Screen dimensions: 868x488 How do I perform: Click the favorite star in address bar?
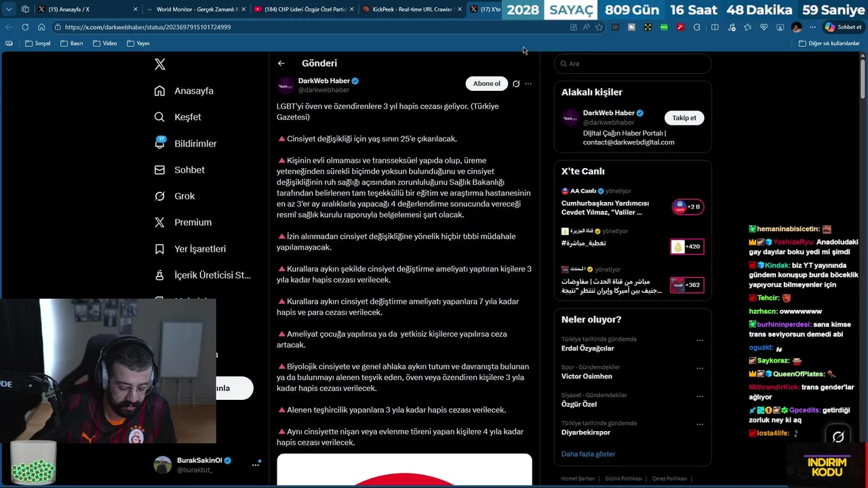tap(599, 27)
